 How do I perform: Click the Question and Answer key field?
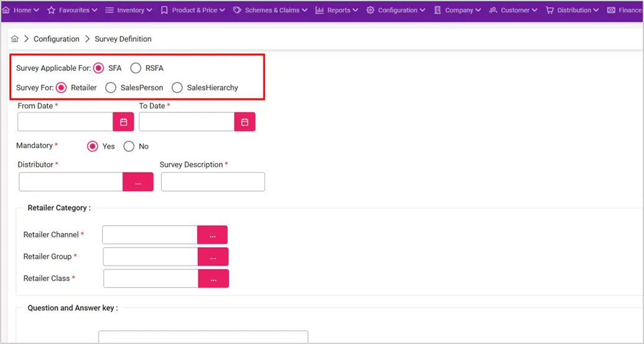pos(203,337)
